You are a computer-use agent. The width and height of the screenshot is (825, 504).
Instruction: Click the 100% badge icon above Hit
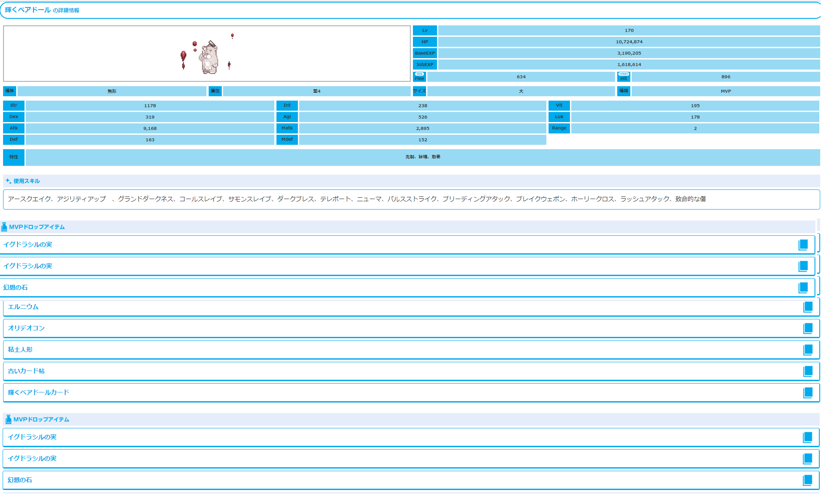(623, 74)
